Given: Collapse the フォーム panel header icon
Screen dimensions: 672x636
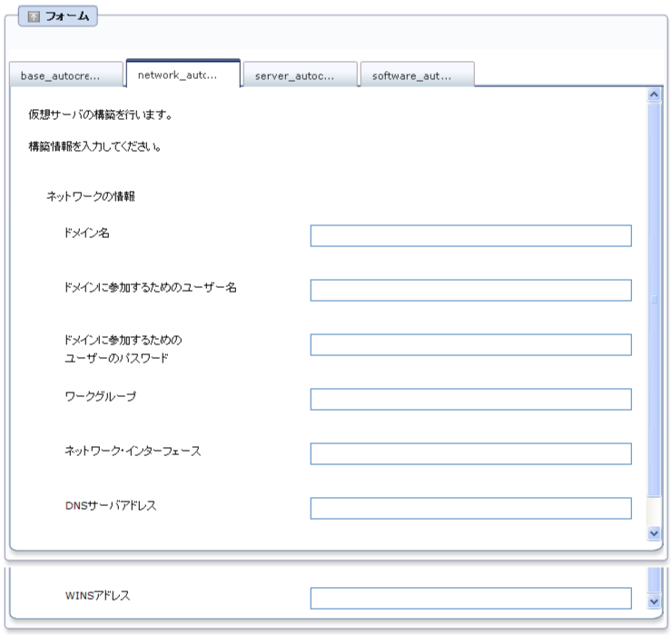Looking at the screenshot, I should tap(34, 16).
